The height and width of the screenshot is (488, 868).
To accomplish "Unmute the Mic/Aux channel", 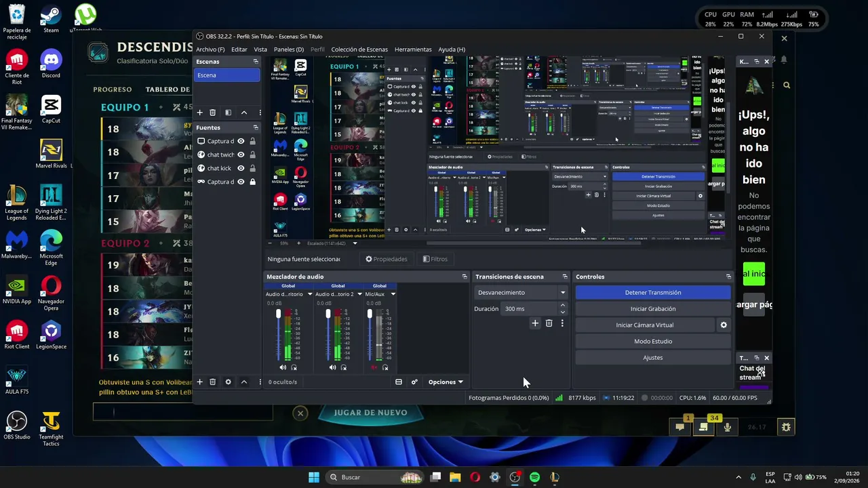I will coord(374,367).
